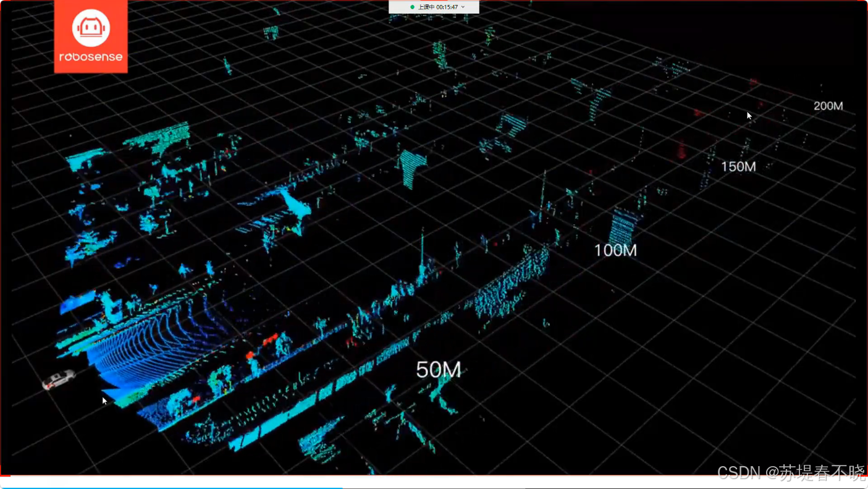The width and height of the screenshot is (868, 489).
Task: Click the green in-class status dot
Action: (412, 7)
